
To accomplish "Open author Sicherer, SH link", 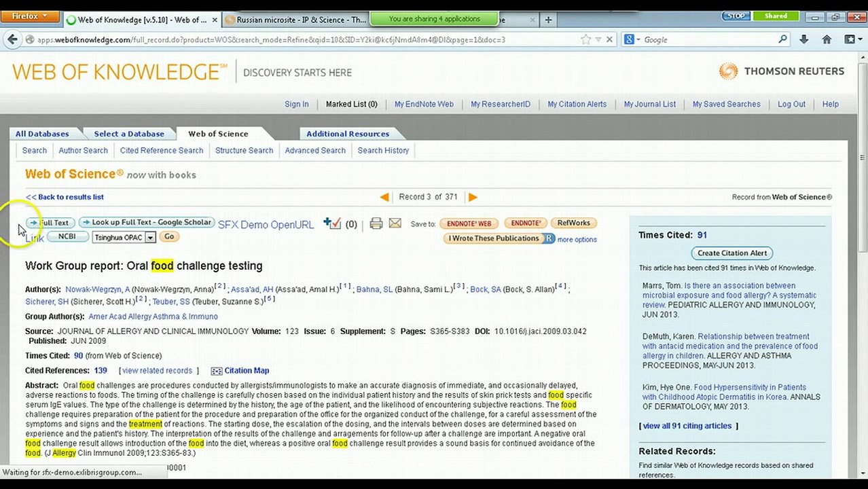I will [x=47, y=302].
